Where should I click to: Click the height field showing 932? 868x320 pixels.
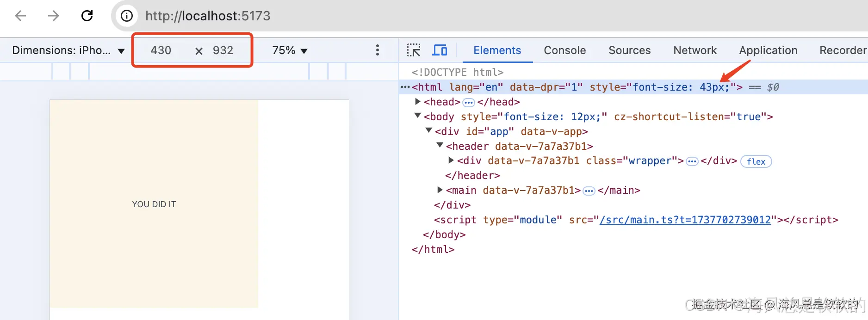[223, 50]
